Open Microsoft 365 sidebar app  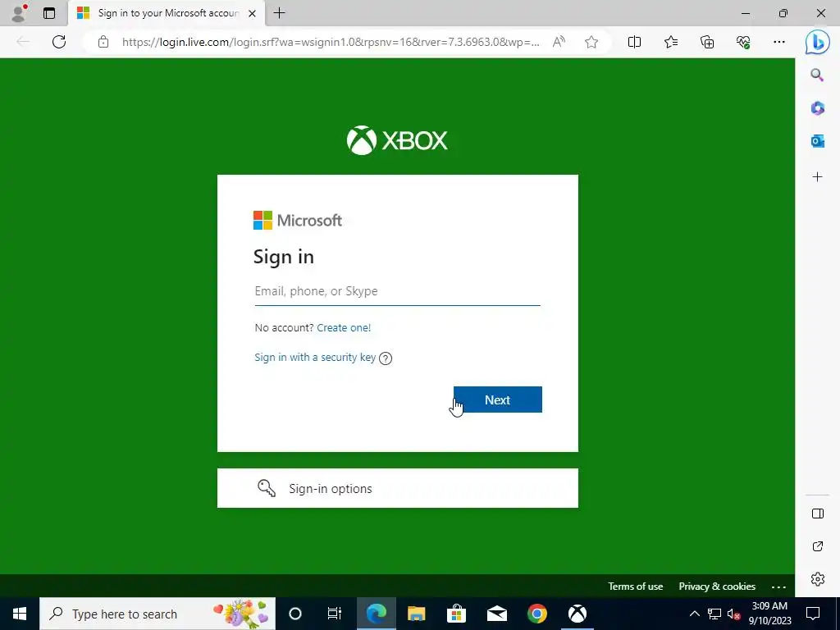click(x=817, y=108)
